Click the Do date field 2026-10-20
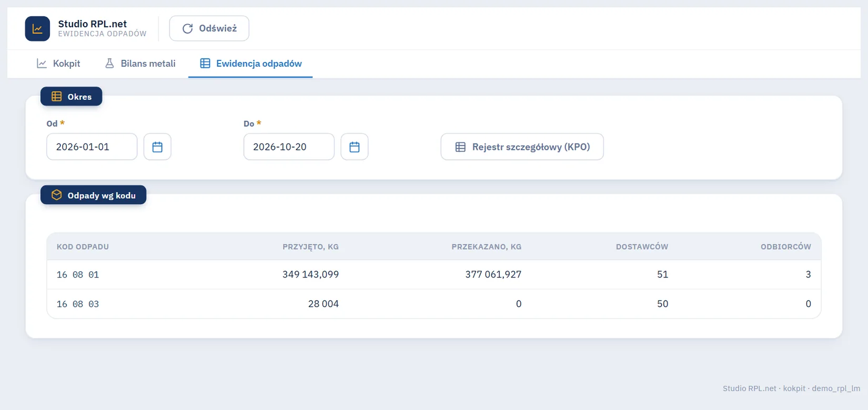The image size is (868, 410). (289, 147)
